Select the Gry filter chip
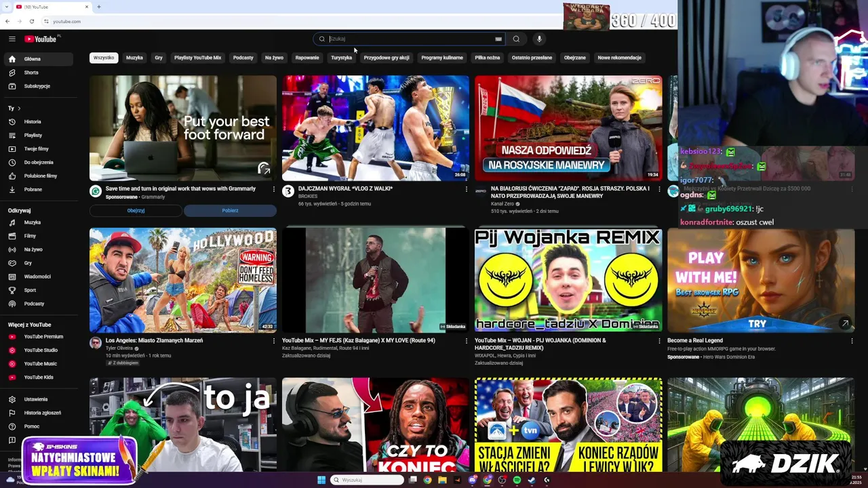 pyautogui.click(x=159, y=58)
